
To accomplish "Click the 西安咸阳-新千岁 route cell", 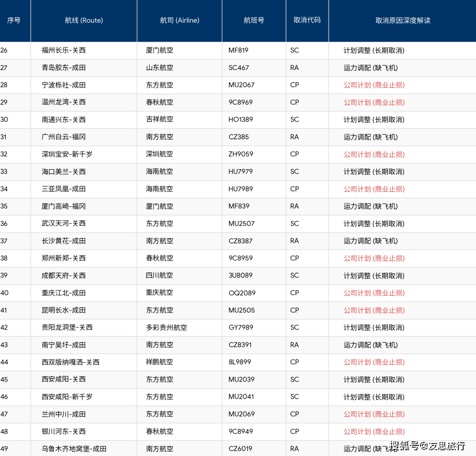I will coord(67,397).
